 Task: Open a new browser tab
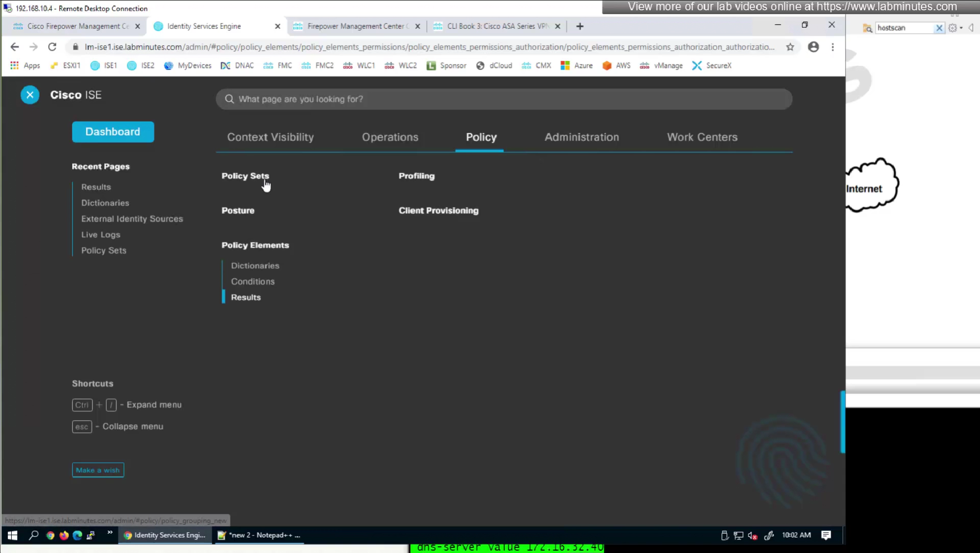click(x=580, y=26)
